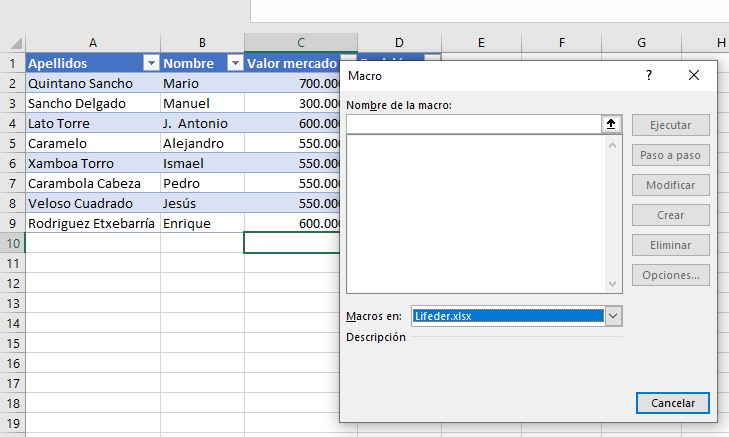Click the Eliminar button
Screen dimensions: 729x437
click(x=670, y=245)
